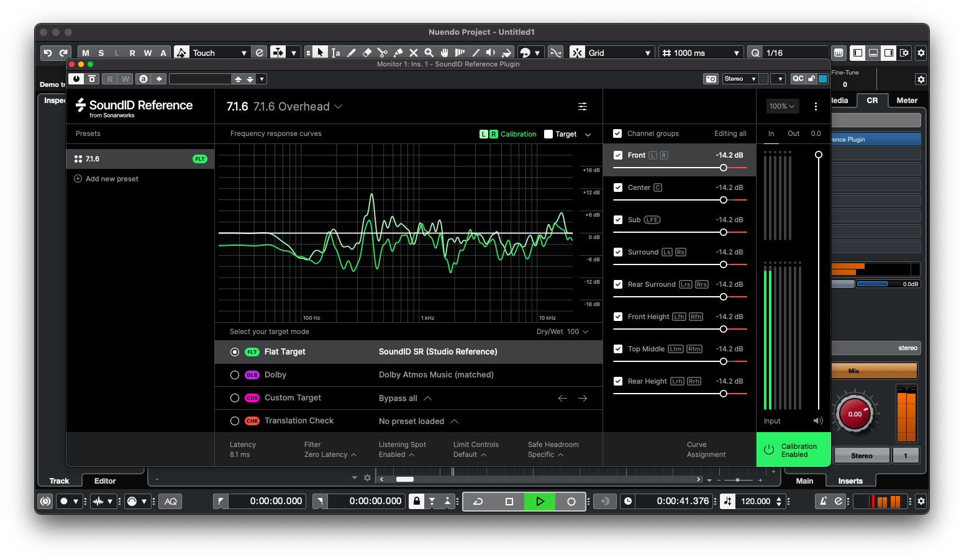
Task: Select the Range Selection tool
Action: (x=335, y=53)
